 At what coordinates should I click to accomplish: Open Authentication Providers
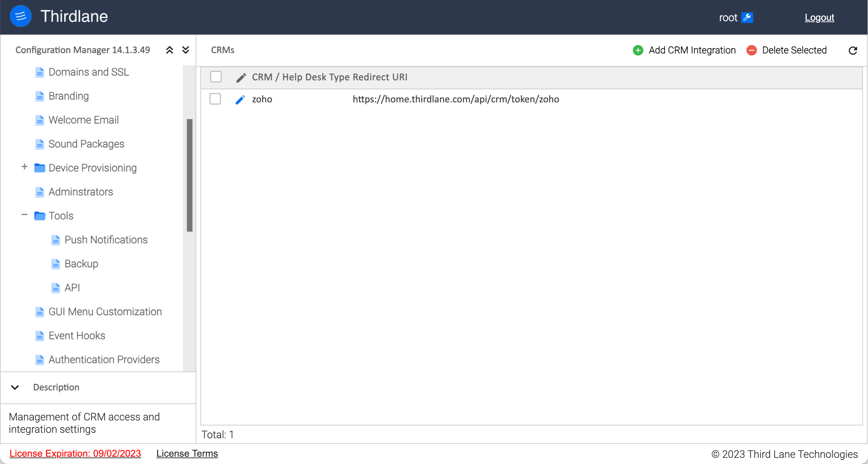pos(104,359)
